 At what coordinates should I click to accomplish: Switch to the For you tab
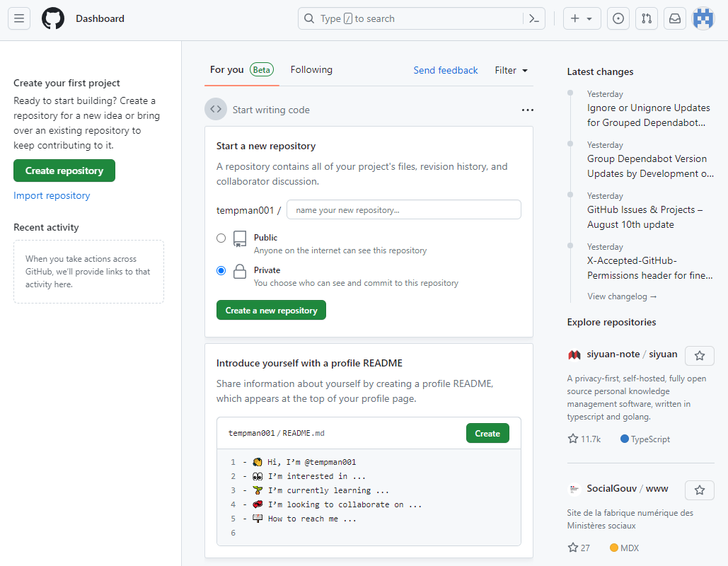(x=241, y=69)
